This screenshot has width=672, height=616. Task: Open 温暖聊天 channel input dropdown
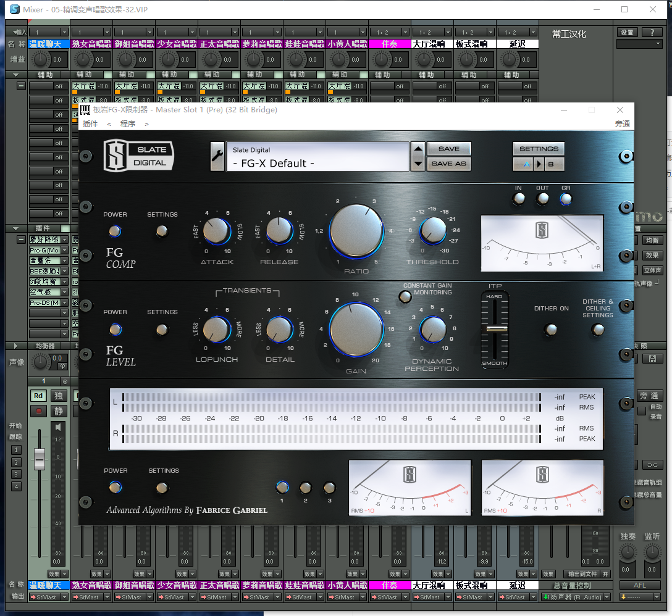pos(64,32)
